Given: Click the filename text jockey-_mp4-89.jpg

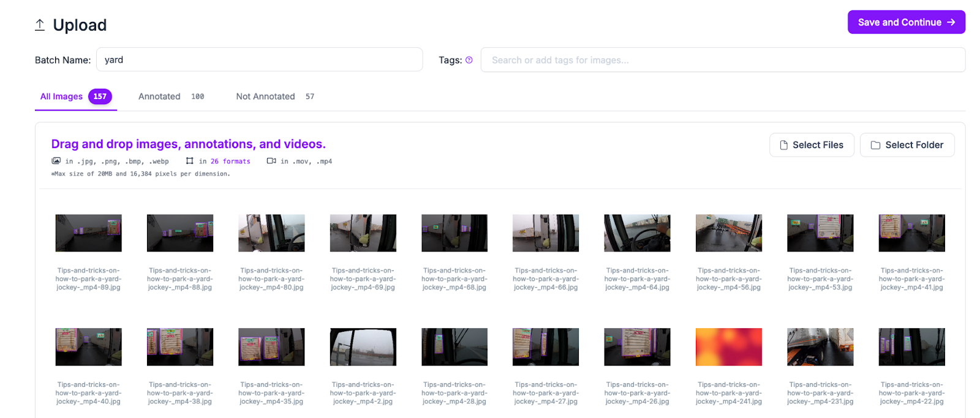Looking at the screenshot, I should coord(89,288).
